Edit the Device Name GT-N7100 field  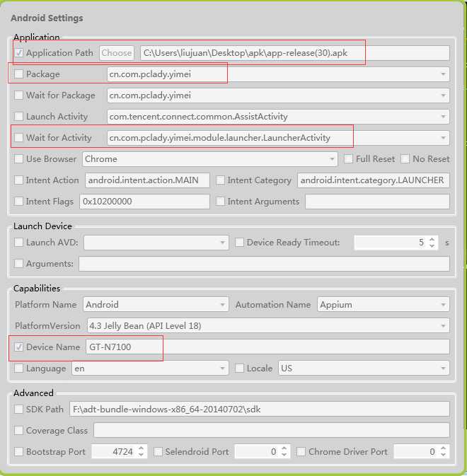click(267, 347)
